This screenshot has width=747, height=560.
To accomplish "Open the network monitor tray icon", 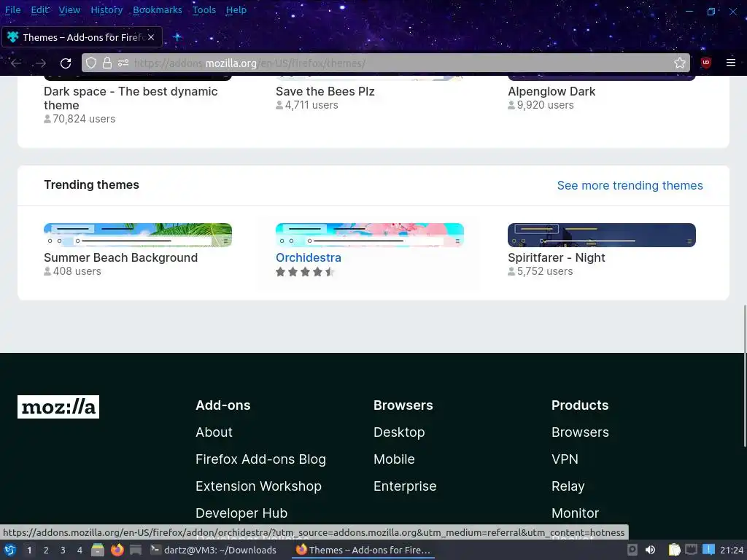I will (692, 550).
